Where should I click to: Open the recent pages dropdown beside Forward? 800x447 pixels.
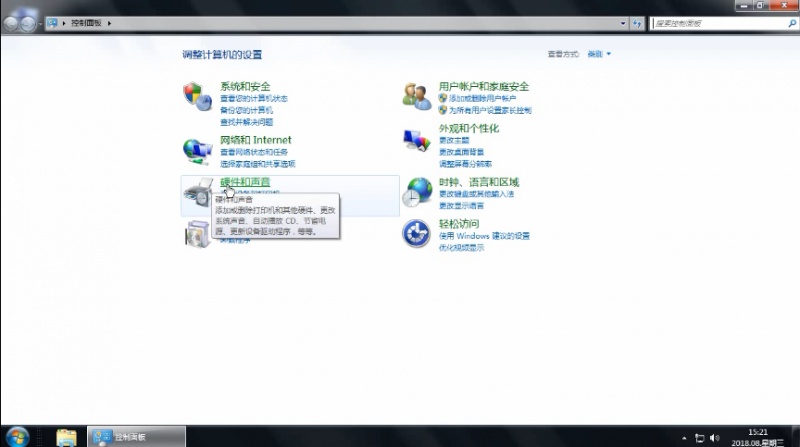point(40,23)
